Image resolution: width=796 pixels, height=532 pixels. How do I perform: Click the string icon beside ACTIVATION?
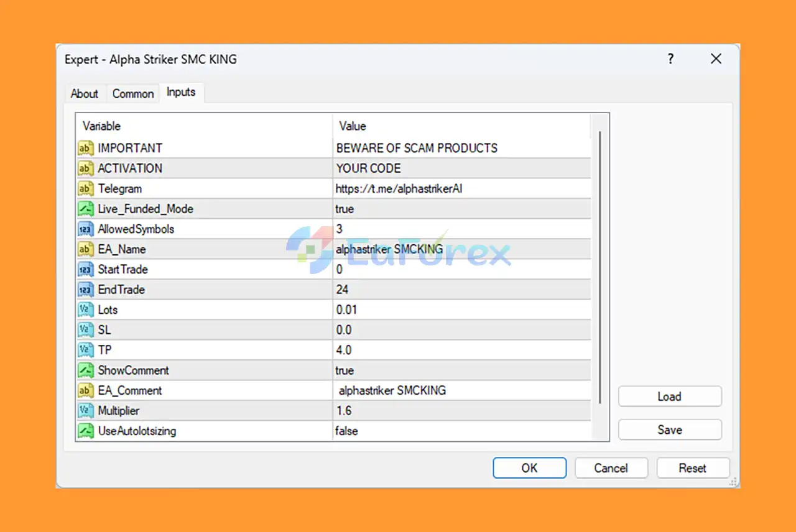click(85, 168)
